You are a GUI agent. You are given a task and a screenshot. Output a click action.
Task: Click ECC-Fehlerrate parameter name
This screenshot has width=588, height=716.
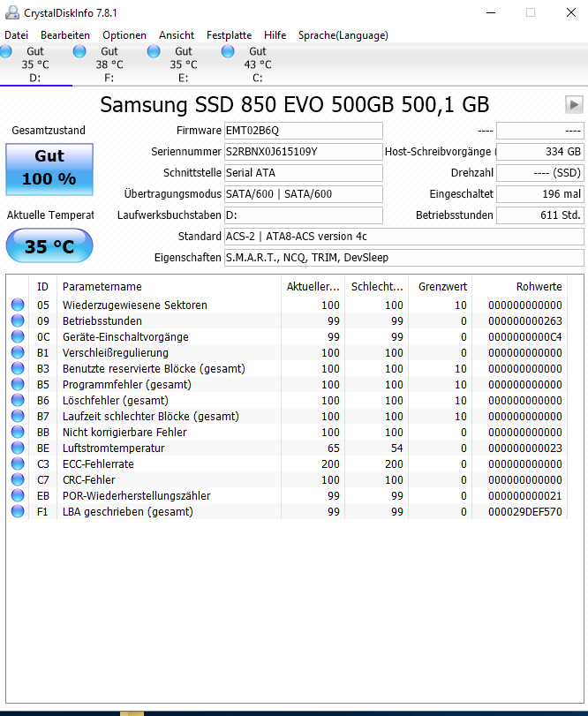point(98,464)
